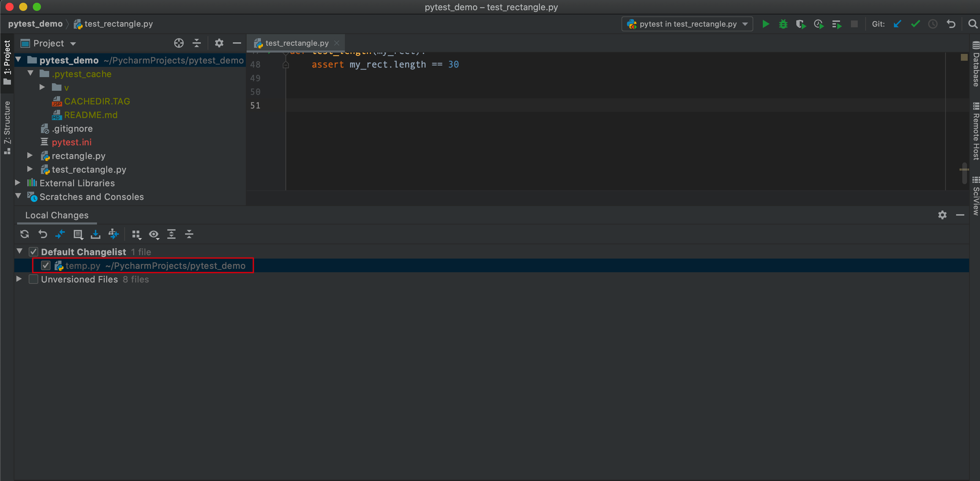Expand test_rectangle.py tree node
The image size is (980, 481).
pos(30,169)
